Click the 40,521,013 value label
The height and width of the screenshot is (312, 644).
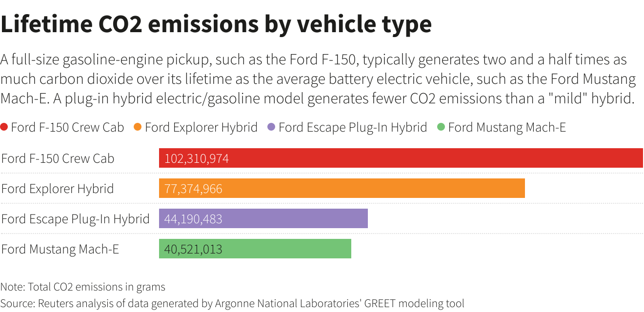pos(193,250)
